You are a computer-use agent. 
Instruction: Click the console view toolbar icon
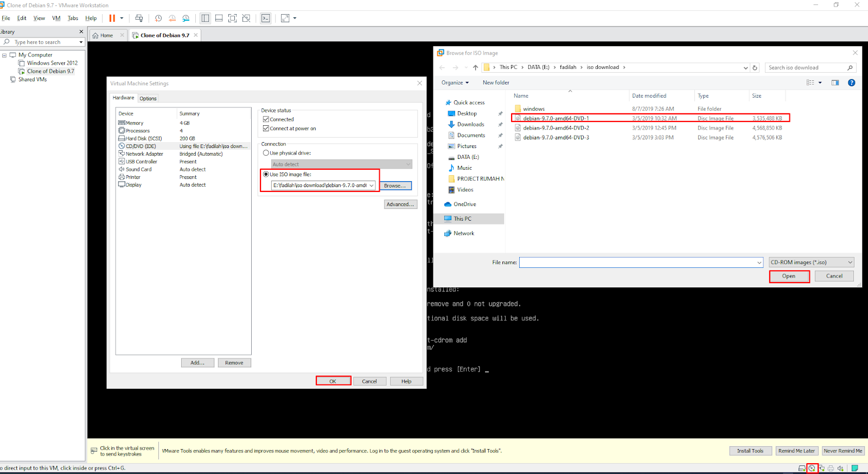tap(265, 18)
